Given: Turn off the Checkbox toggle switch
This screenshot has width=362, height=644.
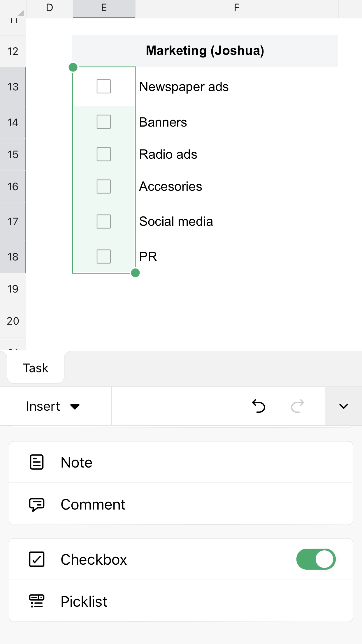Looking at the screenshot, I should (316, 559).
